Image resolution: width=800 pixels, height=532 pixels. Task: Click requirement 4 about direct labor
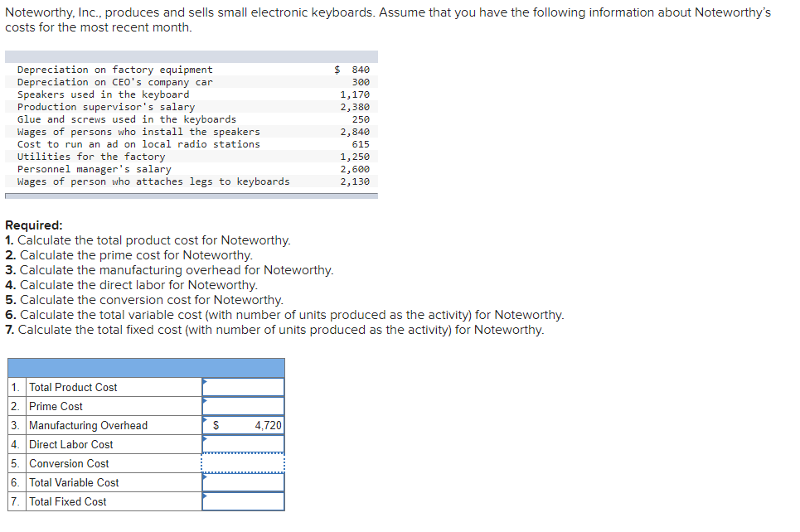(x=132, y=284)
